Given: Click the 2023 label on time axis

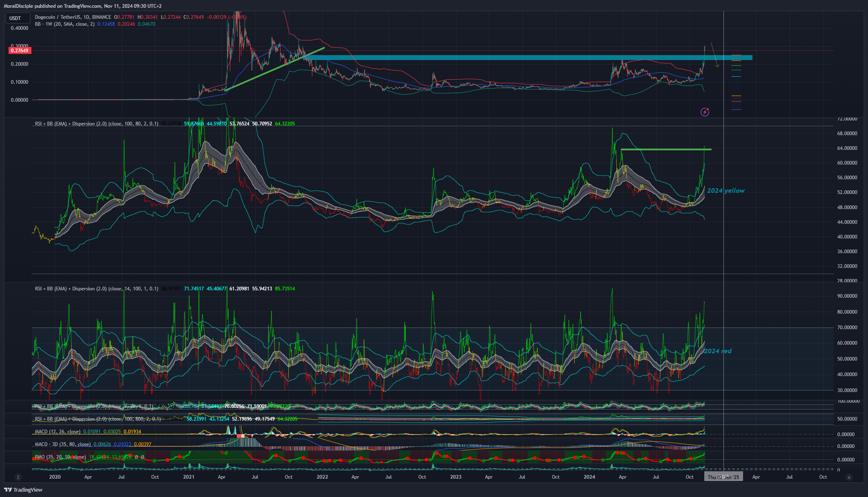Looking at the screenshot, I should click(456, 477).
